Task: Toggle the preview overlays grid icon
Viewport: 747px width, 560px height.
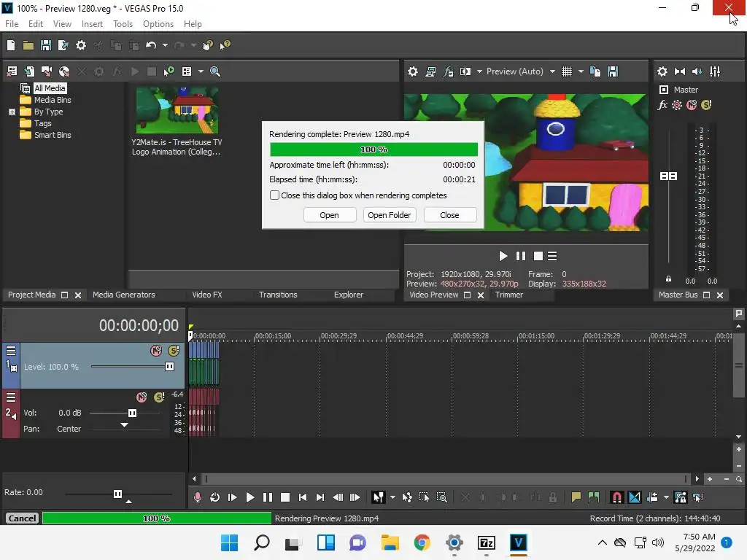Action: pyautogui.click(x=566, y=71)
